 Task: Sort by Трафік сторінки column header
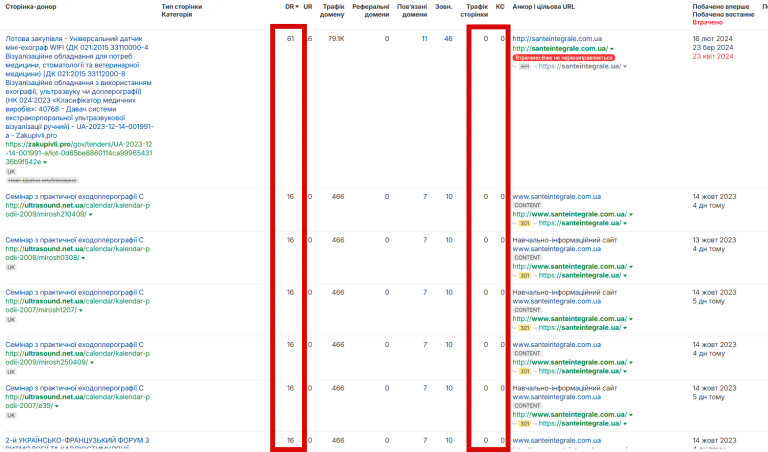474,11
